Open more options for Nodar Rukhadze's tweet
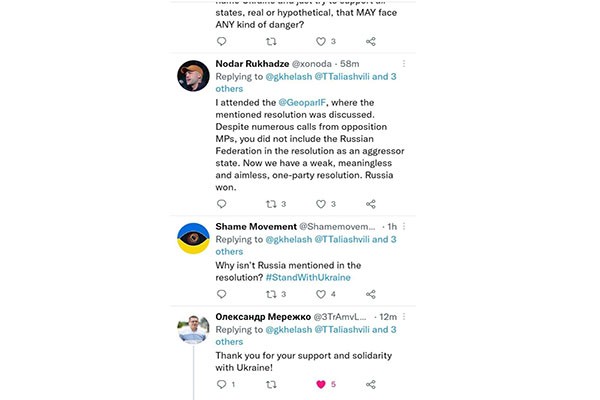The image size is (600, 400). (x=403, y=62)
